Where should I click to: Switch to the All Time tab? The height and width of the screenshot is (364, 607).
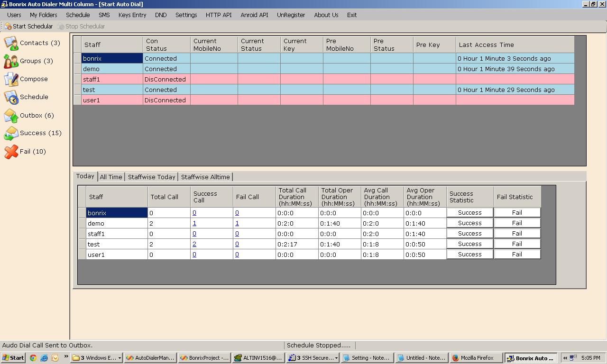pos(111,177)
